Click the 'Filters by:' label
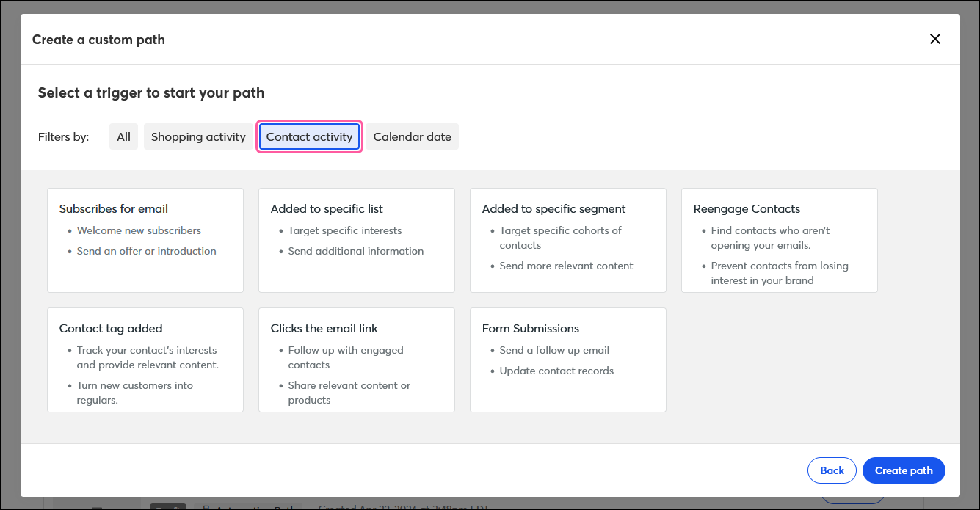 click(63, 136)
